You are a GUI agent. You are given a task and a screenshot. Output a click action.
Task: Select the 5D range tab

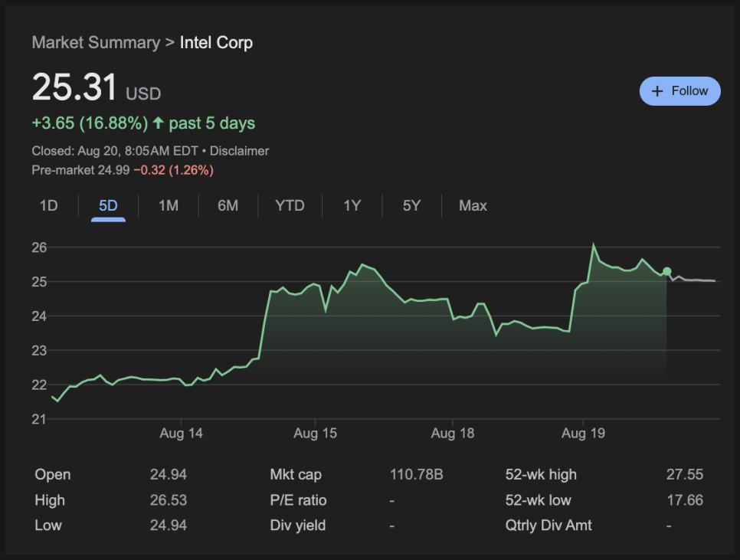click(x=108, y=206)
